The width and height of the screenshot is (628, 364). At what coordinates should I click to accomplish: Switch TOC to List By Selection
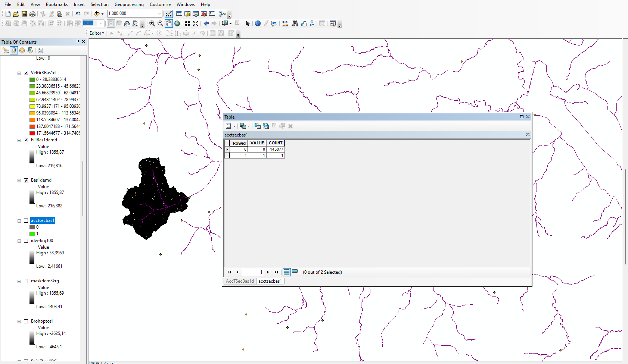pos(30,50)
